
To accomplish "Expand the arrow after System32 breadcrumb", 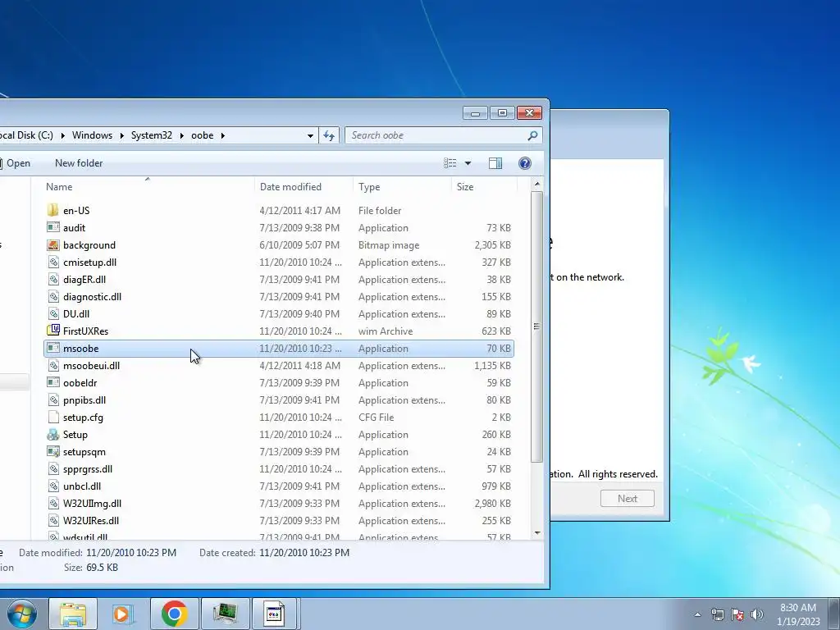I will point(181,135).
